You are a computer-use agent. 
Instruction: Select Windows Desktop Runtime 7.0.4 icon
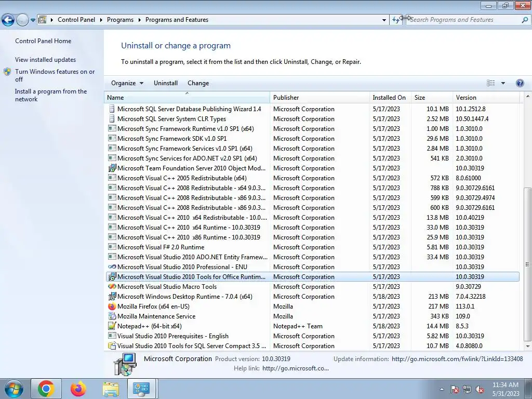(x=112, y=296)
